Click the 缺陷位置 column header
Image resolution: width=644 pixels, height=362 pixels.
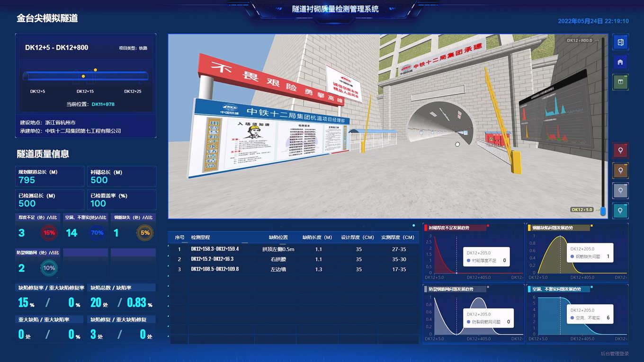(278, 237)
